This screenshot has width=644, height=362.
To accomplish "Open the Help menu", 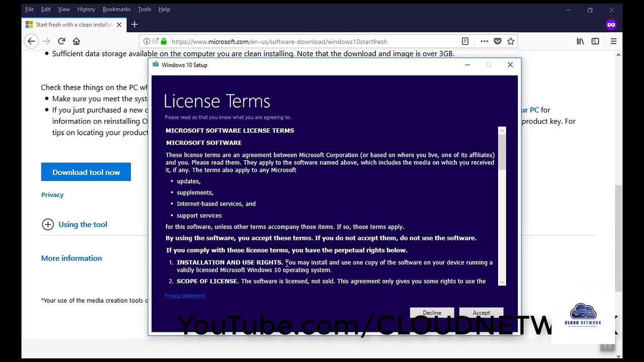I will 164,9.
